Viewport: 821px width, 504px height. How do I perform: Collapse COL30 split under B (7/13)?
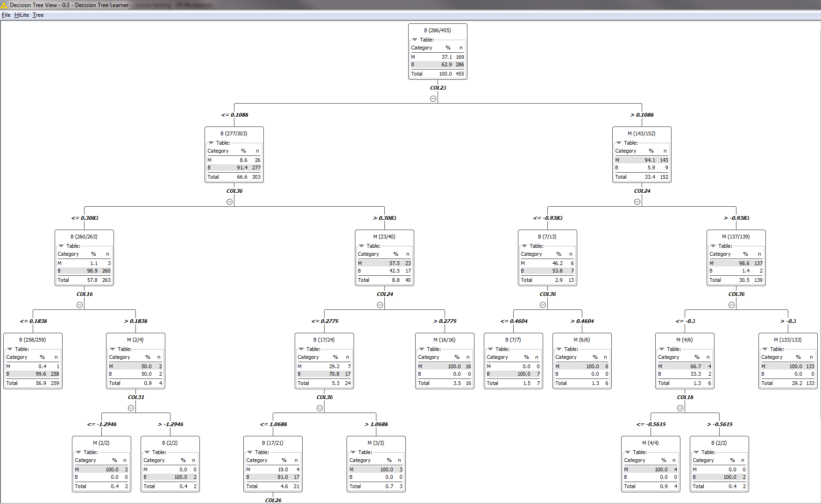543,305
